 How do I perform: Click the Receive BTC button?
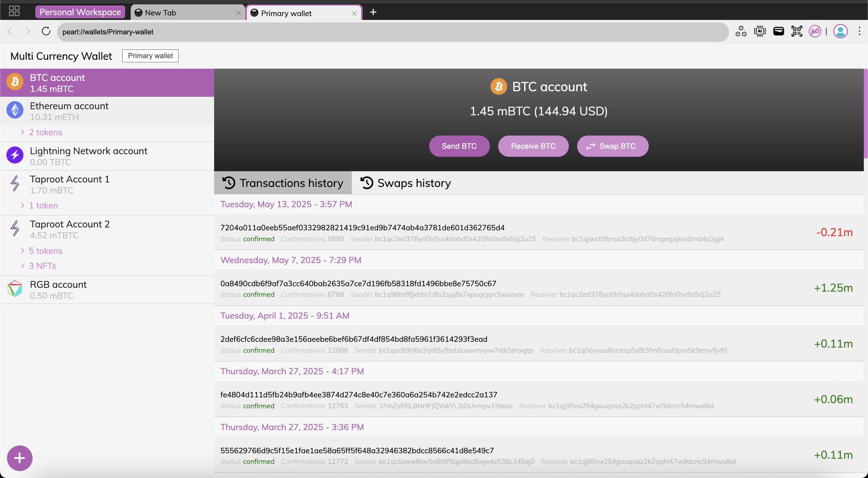pyautogui.click(x=533, y=146)
